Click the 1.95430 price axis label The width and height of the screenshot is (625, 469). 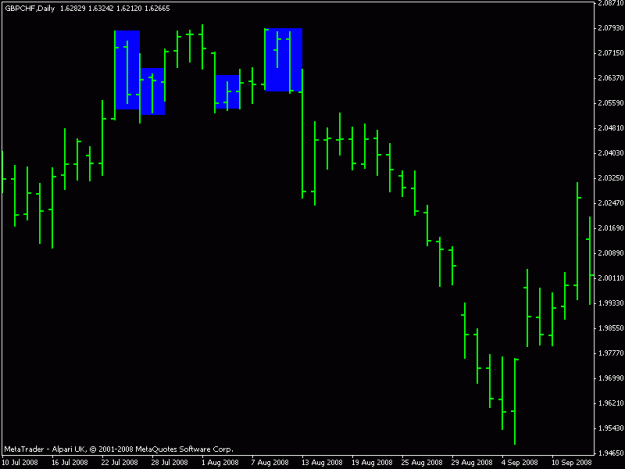[610, 428]
